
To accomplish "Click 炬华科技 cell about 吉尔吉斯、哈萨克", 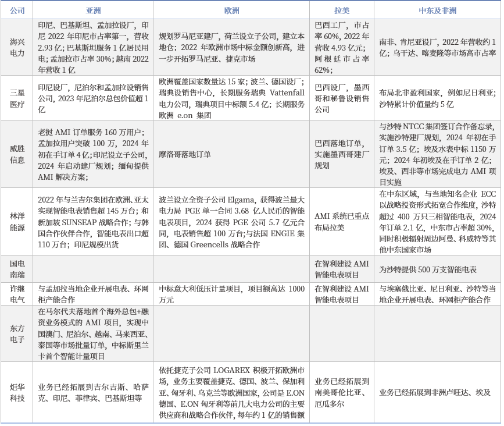I will 93,392.
